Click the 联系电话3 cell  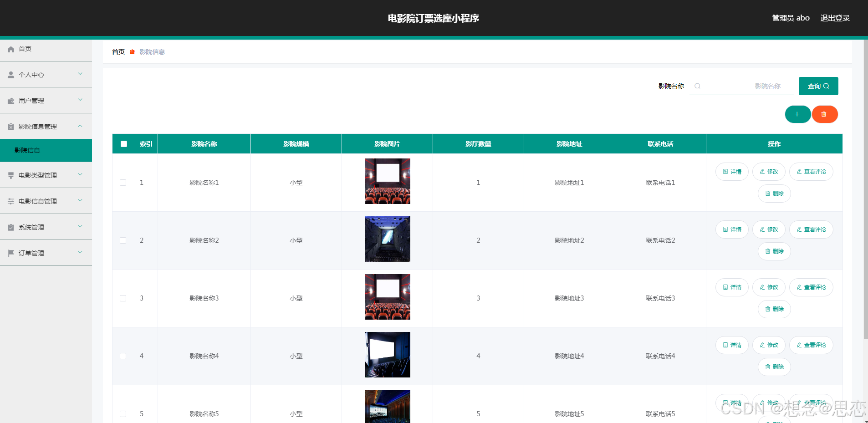(660, 298)
